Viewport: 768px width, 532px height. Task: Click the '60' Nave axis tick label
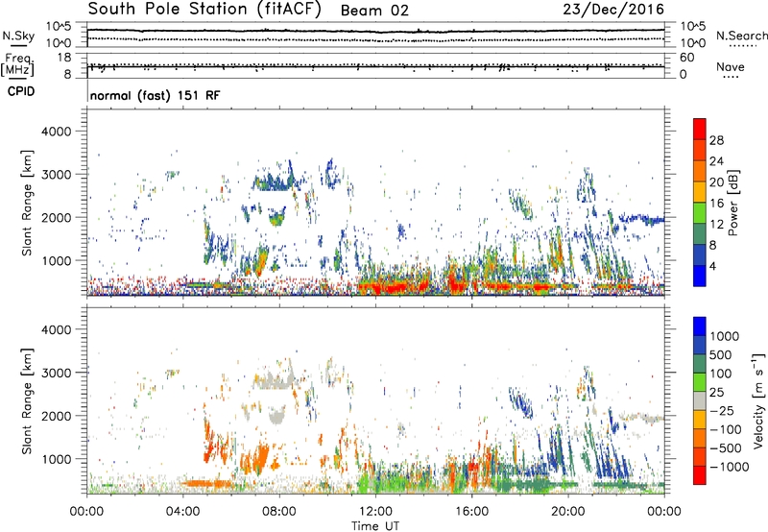click(686, 58)
